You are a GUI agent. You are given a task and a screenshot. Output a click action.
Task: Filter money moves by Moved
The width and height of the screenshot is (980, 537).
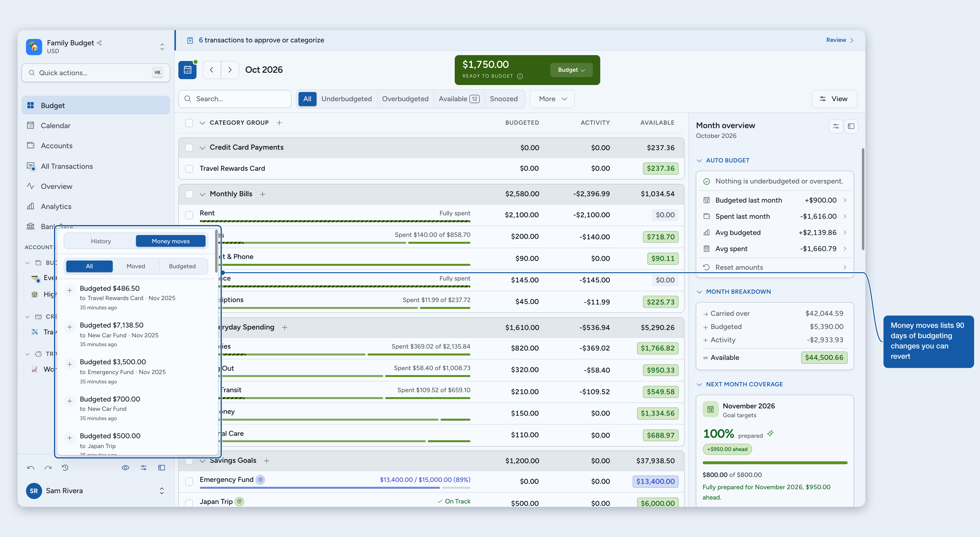pyautogui.click(x=136, y=266)
